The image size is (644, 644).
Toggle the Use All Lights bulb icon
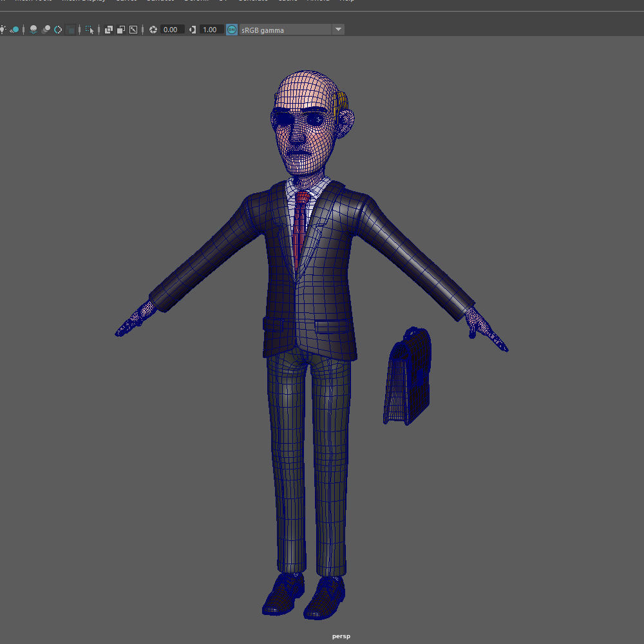coord(3,30)
